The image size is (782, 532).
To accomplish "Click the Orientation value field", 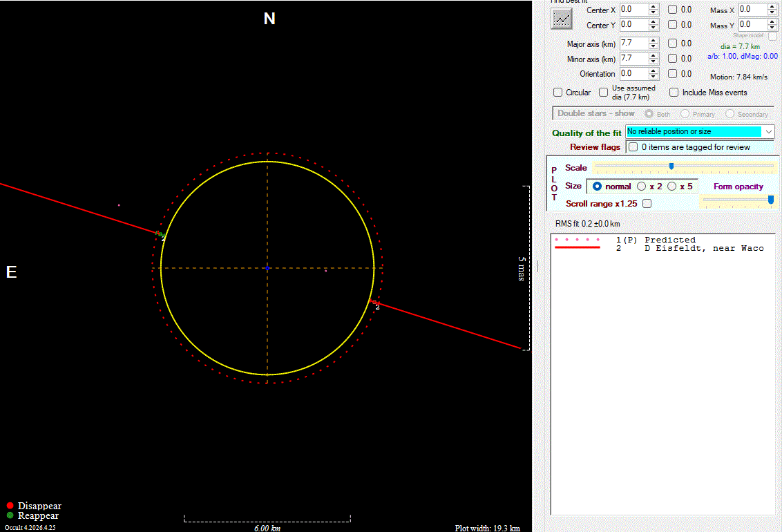I will pos(633,73).
